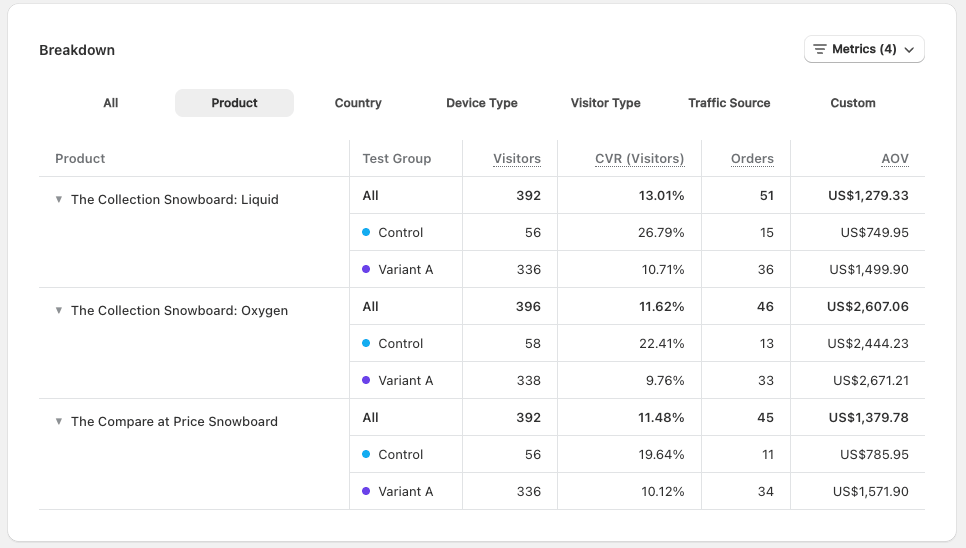Select the Custom breakdown tab
Screen dimensions: 966x548
853,103
